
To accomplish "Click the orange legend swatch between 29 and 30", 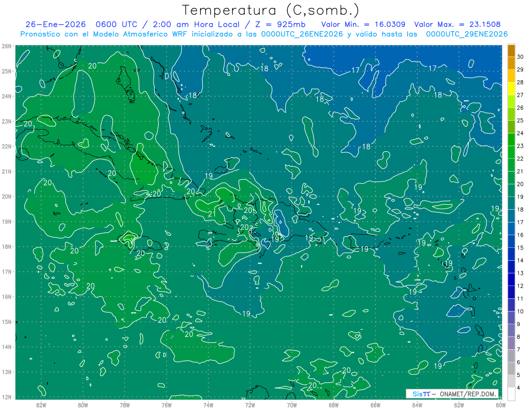I will pyautogui.click(x=511, y=63).
